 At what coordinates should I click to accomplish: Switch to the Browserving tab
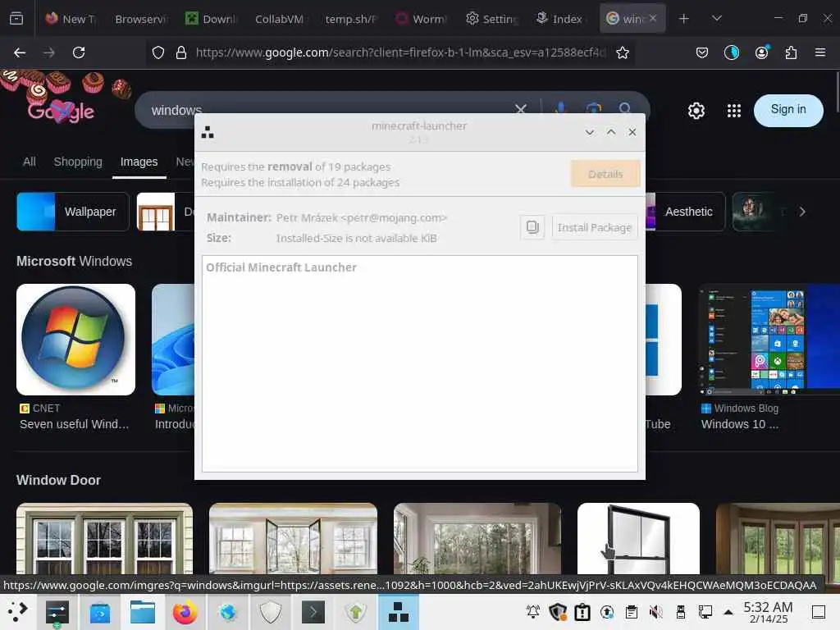pyautogui.click(x=141, y=19)
